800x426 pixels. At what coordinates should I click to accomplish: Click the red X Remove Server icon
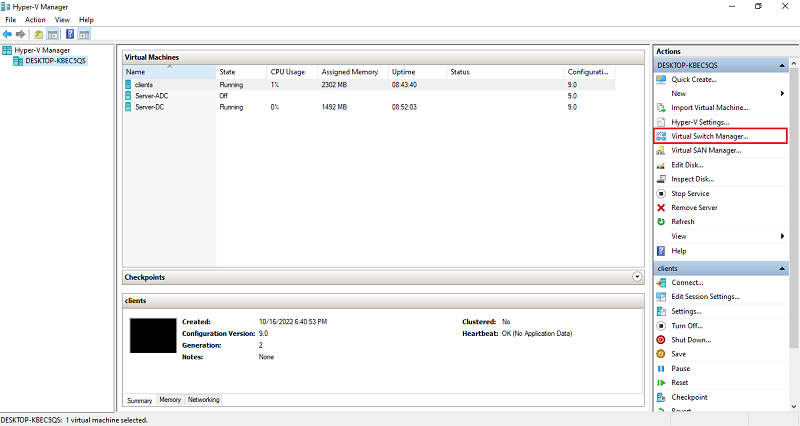click(x=661, y=208)
